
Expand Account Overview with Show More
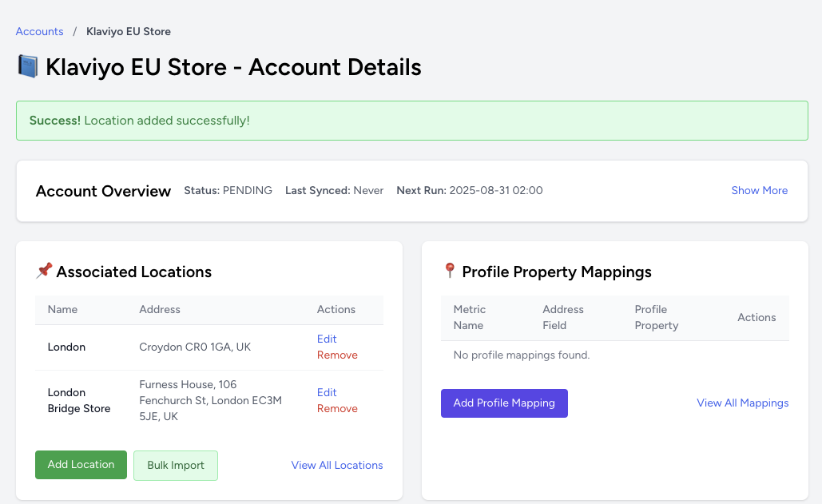coord(759,191)
